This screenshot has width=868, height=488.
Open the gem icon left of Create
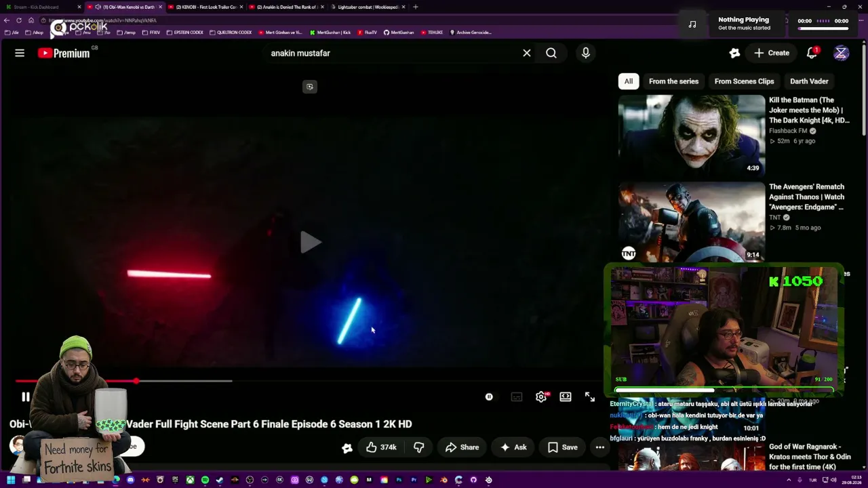click(734, 53)
